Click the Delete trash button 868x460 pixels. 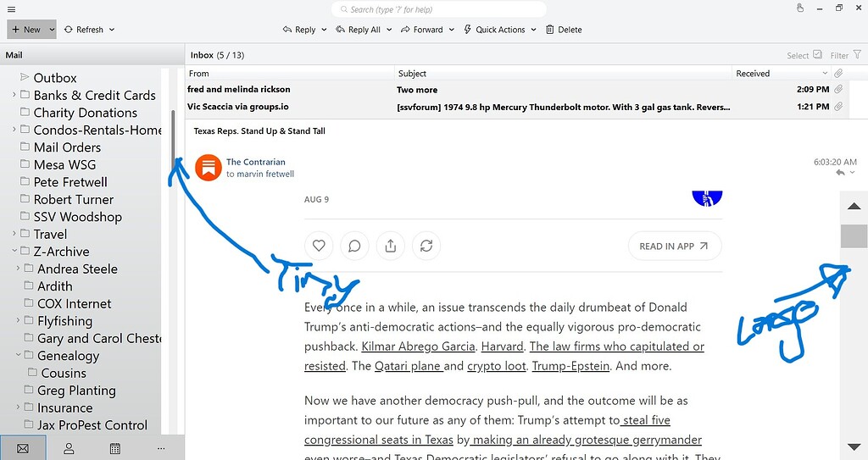564,30
